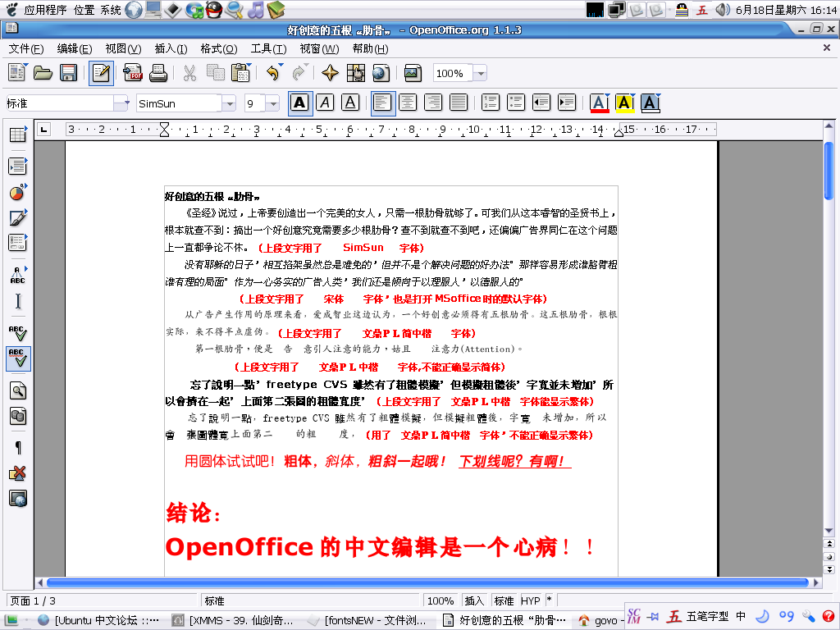840x630 pixels.
Task: Save the document with the floppy icon
Action: (x=69, y=73)
